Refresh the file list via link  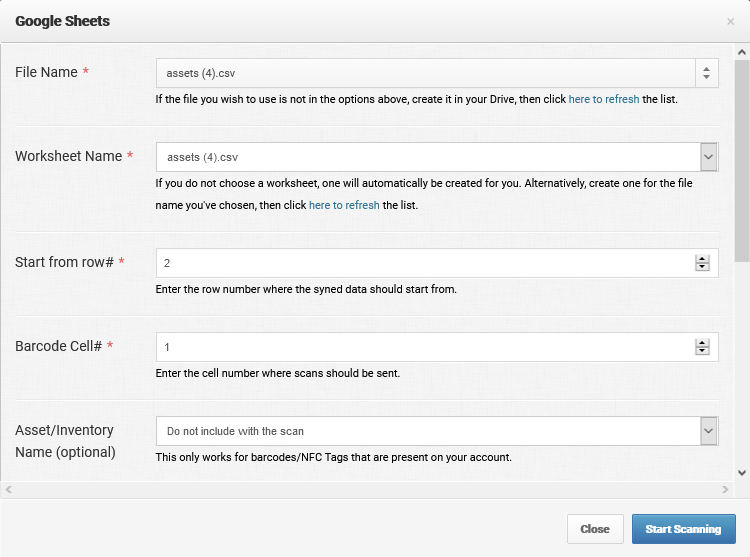pos(604,99)
